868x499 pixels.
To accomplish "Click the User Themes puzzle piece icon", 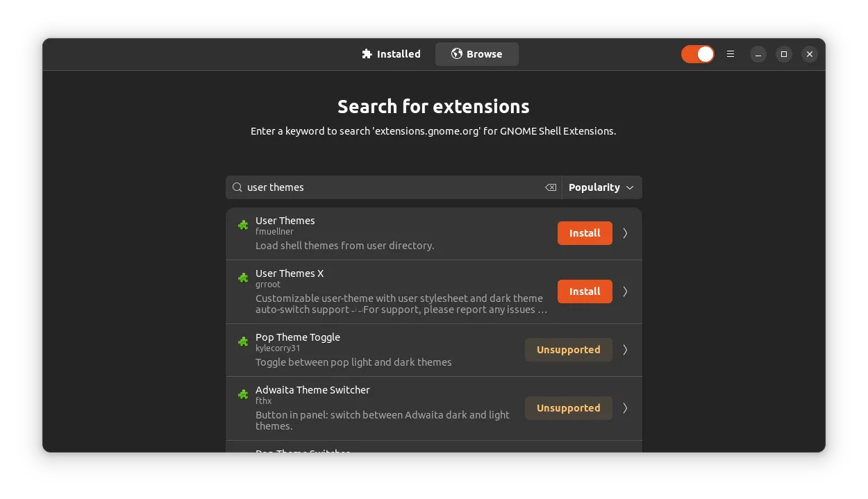I will click(242, 225).
